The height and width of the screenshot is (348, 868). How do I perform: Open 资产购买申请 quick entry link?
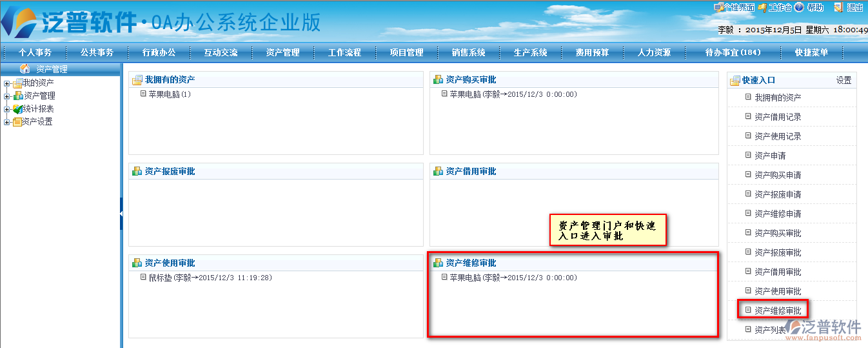(778, 175)
